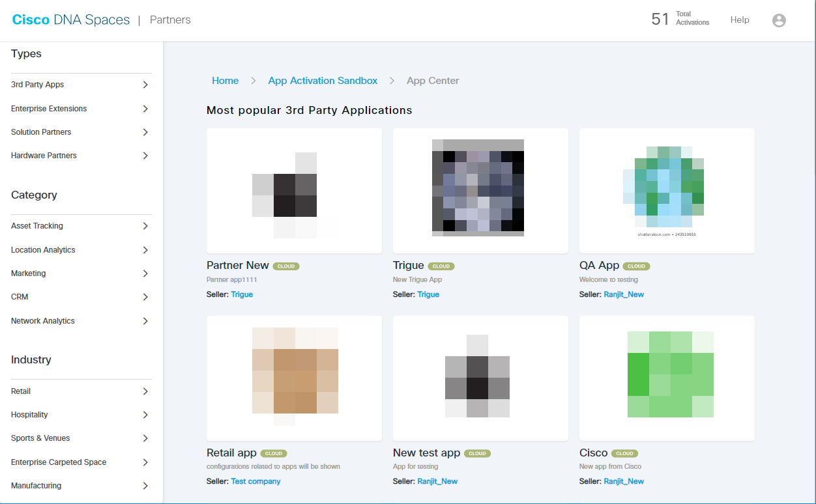Filter by Hospitality industry
This screenshot has width=816, height=504.
click(x=29, y=415)
